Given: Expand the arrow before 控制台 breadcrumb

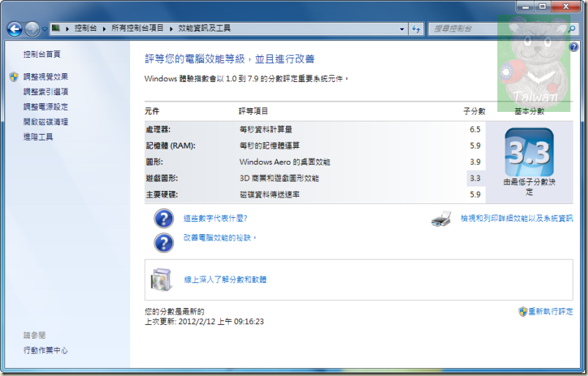Looking at the screenshot, I should pyautogui.click(x=67, y=29).
